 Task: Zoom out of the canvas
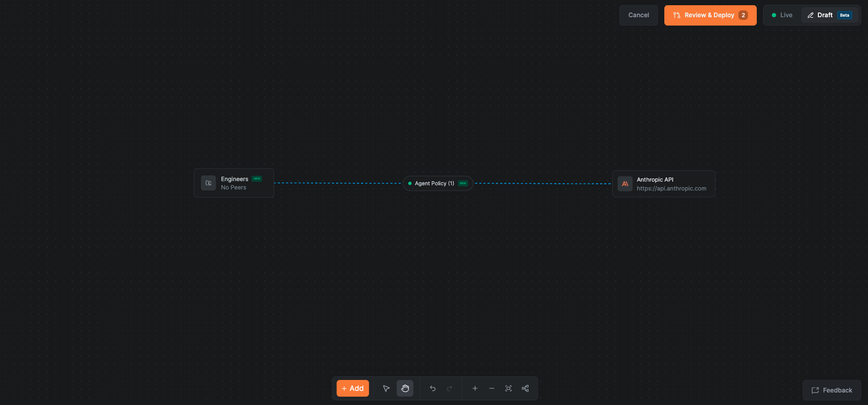(491, 388)
